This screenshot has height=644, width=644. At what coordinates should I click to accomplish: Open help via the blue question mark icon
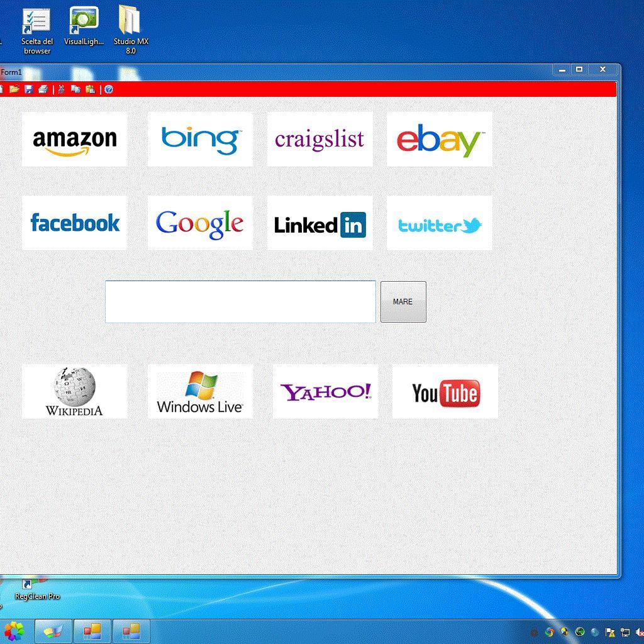(x=109, y=89)
